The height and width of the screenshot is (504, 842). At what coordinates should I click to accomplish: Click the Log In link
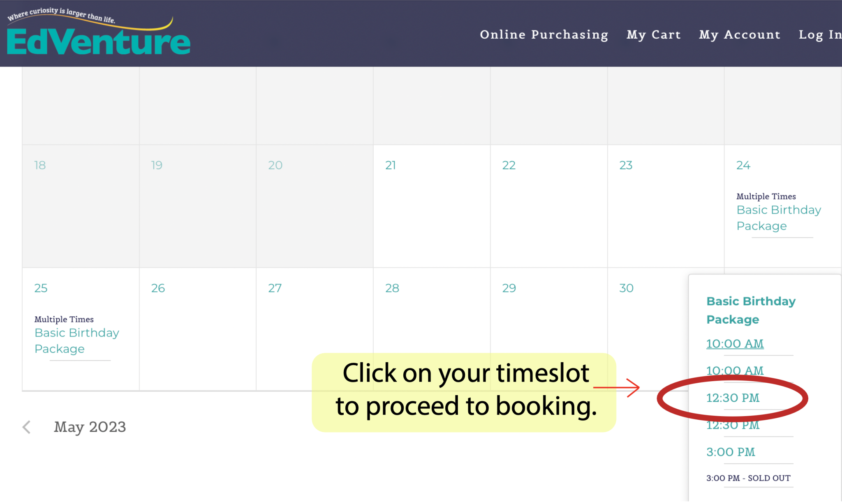point(819,35)
